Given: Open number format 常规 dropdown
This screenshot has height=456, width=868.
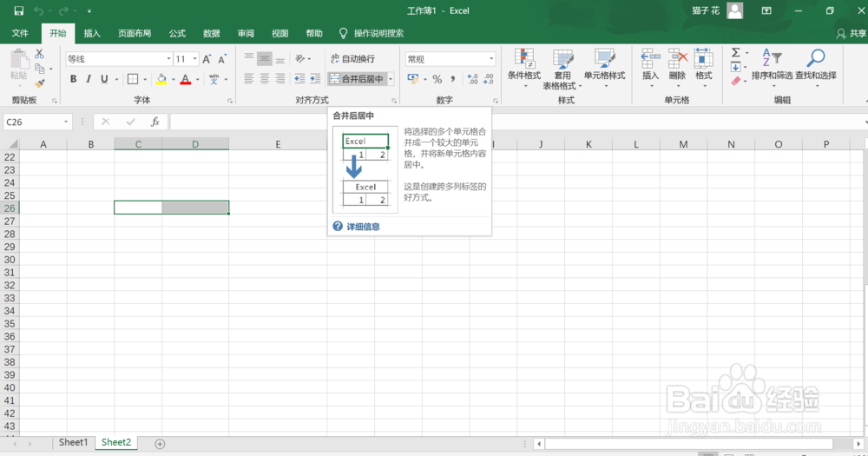Looking at the screenshot, I should [x=491, y=59].
